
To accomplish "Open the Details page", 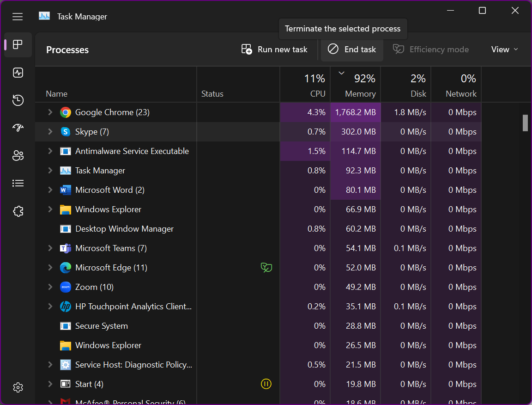I will [x=18, y=183].
